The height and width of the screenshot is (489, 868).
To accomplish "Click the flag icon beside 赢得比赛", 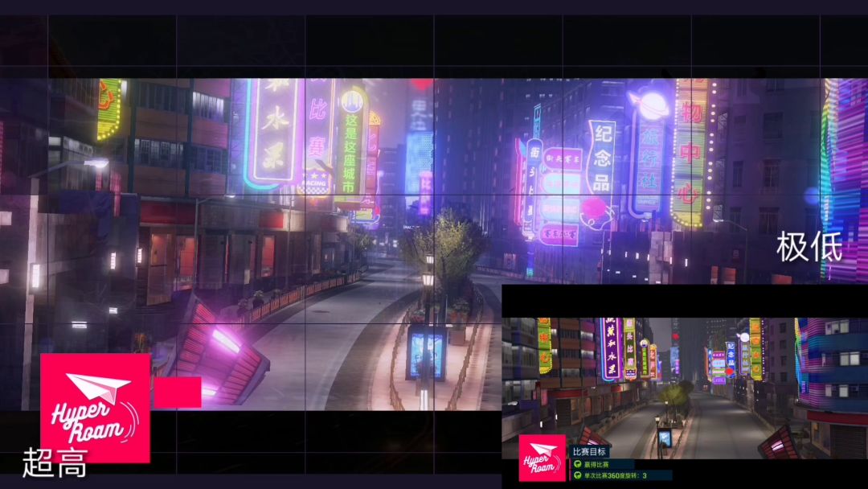I will pyautogui.click(x=577, y=464).
